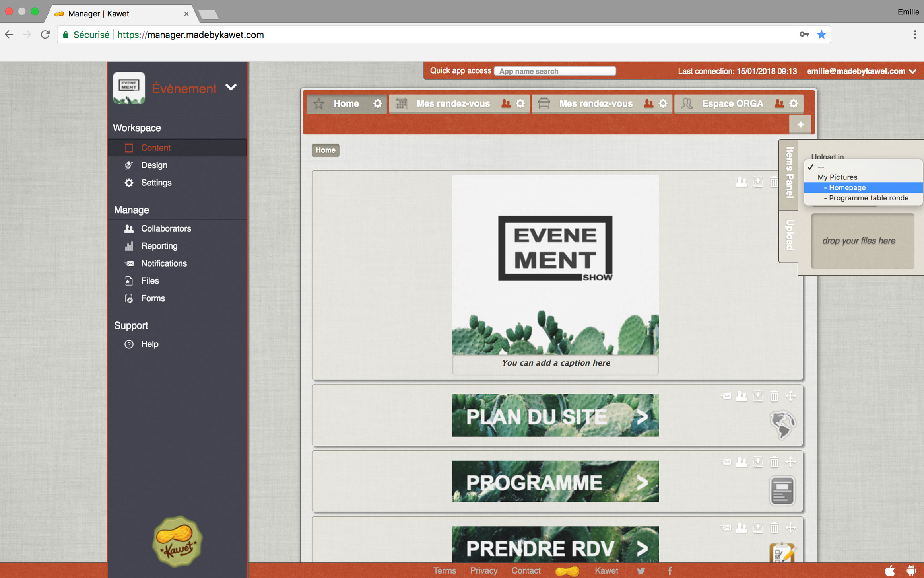Viewport: 924px width, 578px height.
Task: Click the envelope notification icon on PLAN DU SITE row
Action: 726,396
